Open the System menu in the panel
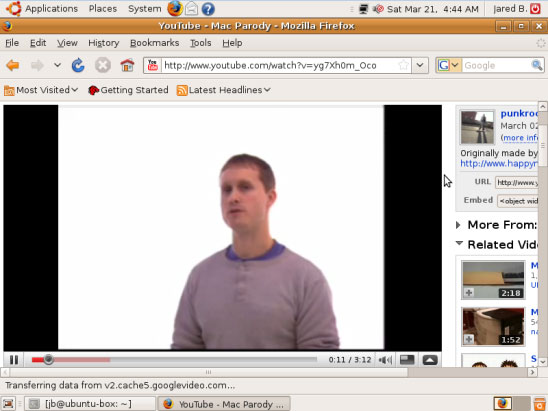 144,9
